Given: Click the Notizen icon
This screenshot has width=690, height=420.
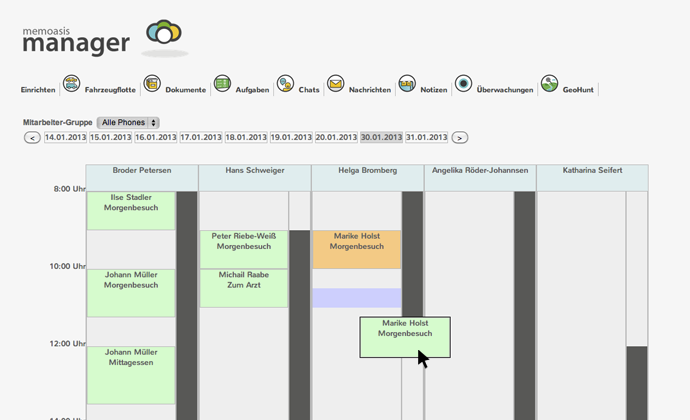Looking at the screenshot, I should pyautogui.click(x=407, y=83).
